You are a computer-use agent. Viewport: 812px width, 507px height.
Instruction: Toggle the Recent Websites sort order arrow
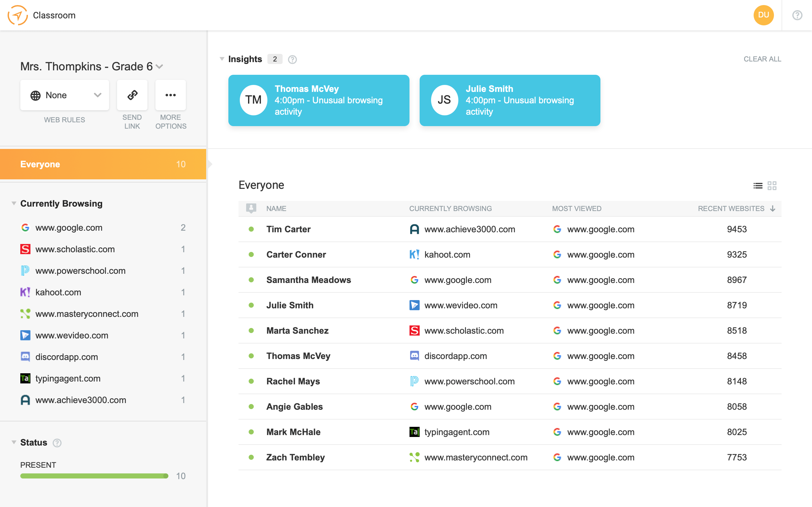(773, 208)
